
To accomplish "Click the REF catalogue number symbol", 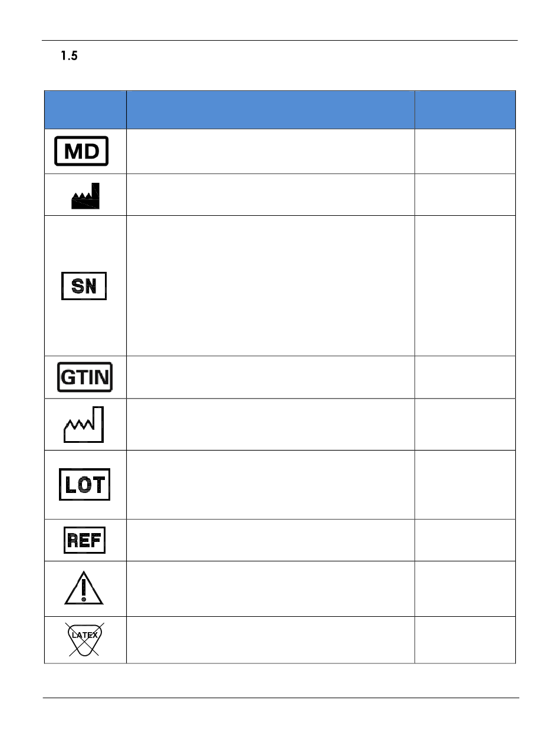I will (84, 540).
